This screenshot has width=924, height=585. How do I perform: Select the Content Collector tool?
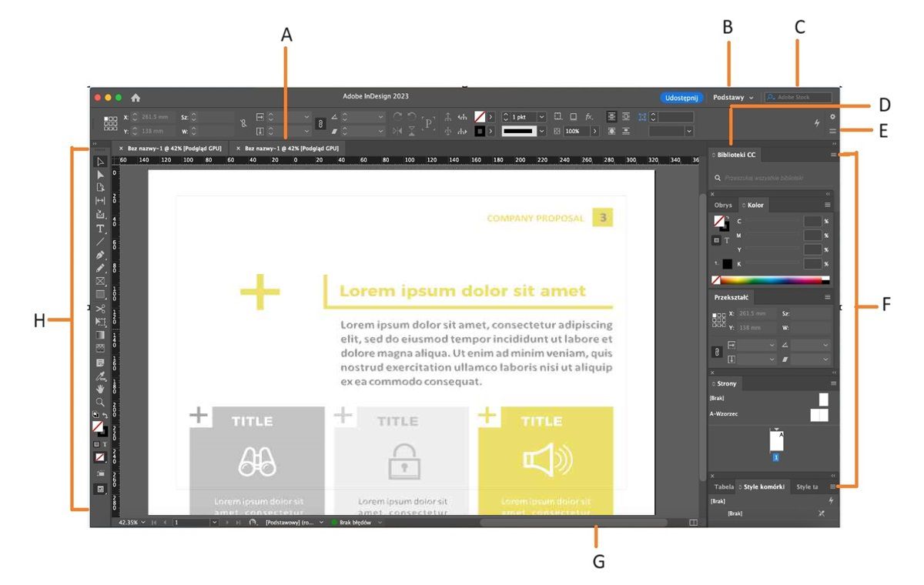pos(101,215)
